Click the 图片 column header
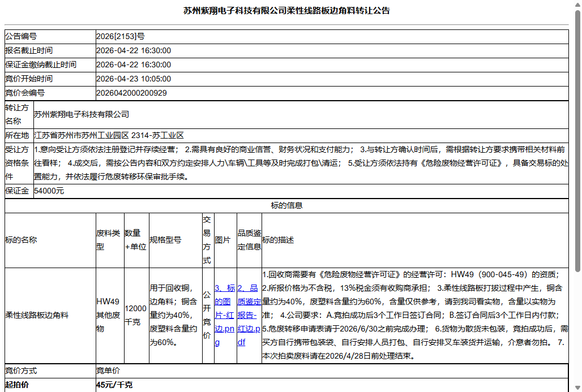Viewport: 582px width, 392px height. (226, 240)
